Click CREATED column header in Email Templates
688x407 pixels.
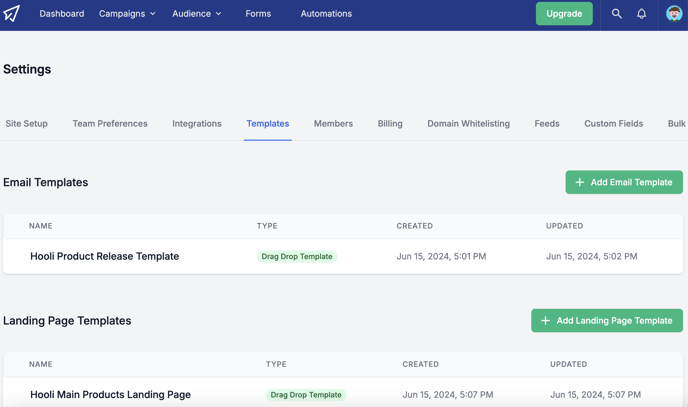tap(415, 226)
